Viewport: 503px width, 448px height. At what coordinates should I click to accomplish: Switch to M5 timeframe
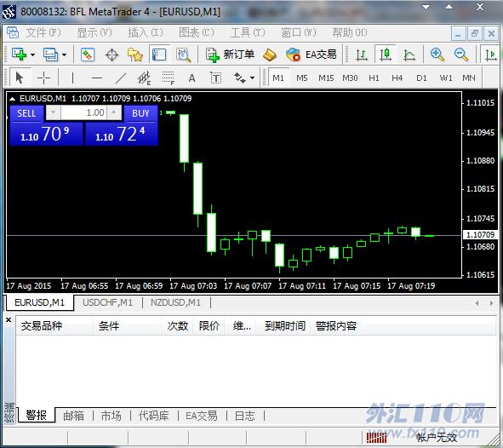point(302,78)
